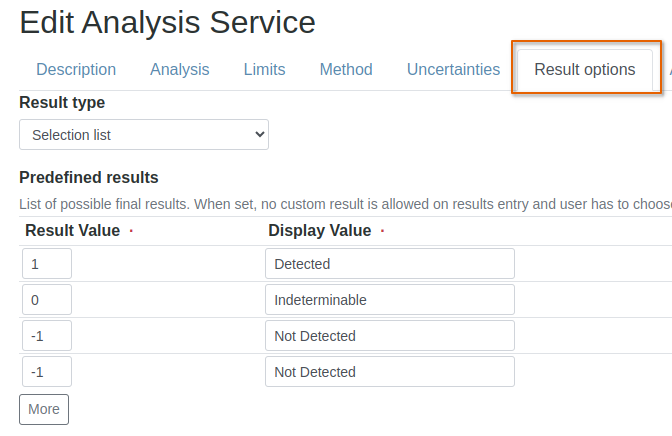
Task: Click the last row's -1 result value field
Action: (47, 372)
